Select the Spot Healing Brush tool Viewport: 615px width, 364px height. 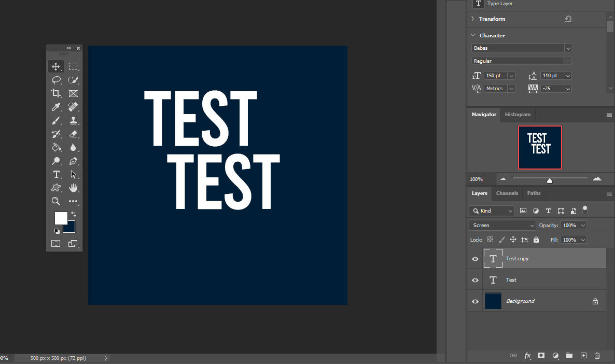(x=73, y=107)
